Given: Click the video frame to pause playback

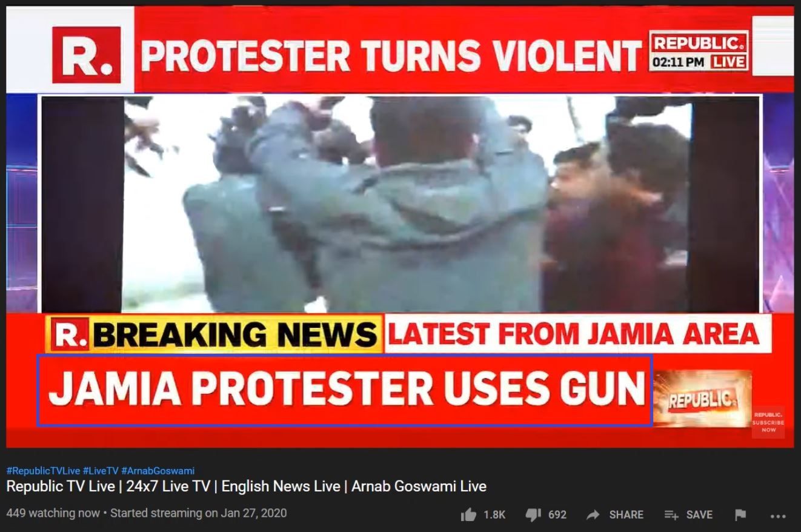Looking at the screenshot, I should tap(400, 204).
